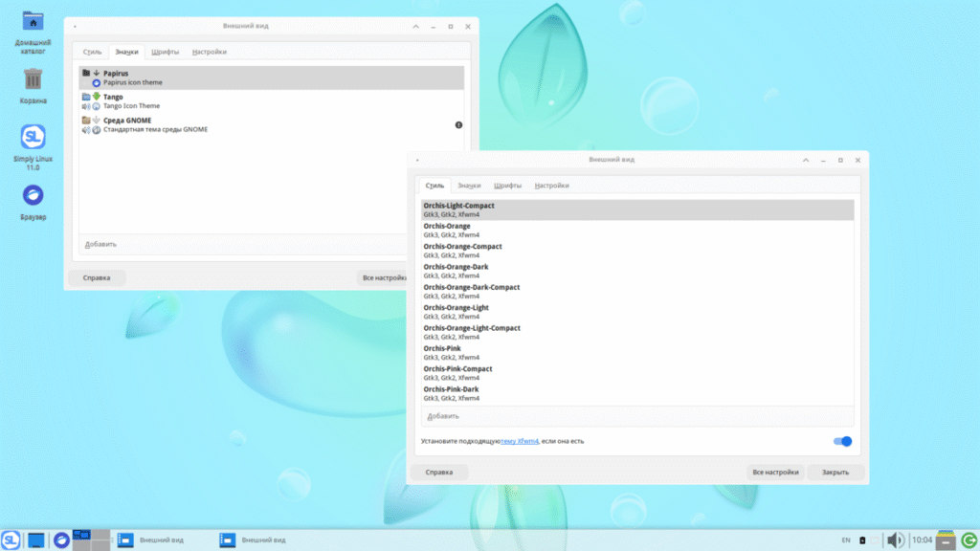Viewport: 980px width, 551px height.
Task: Switch to the Шрифты tab
Action: coord(507,186)
